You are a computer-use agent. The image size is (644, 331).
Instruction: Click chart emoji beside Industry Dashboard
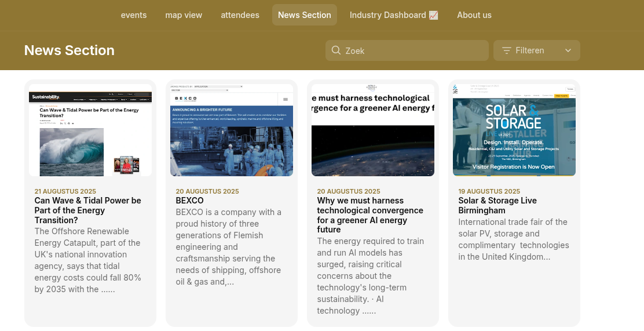(433, 15)
